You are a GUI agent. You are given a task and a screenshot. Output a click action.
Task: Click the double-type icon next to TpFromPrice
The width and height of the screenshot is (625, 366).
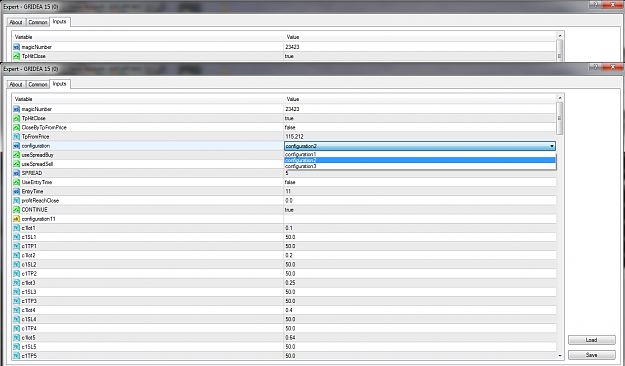(16, 137)
